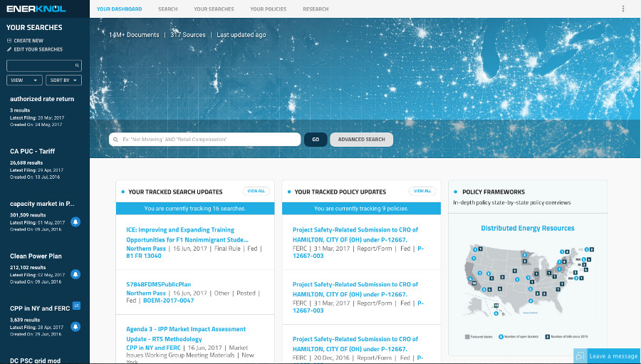Open the CPP in NY and FERC search
The image size is (641, 364).
pos(40,308)
